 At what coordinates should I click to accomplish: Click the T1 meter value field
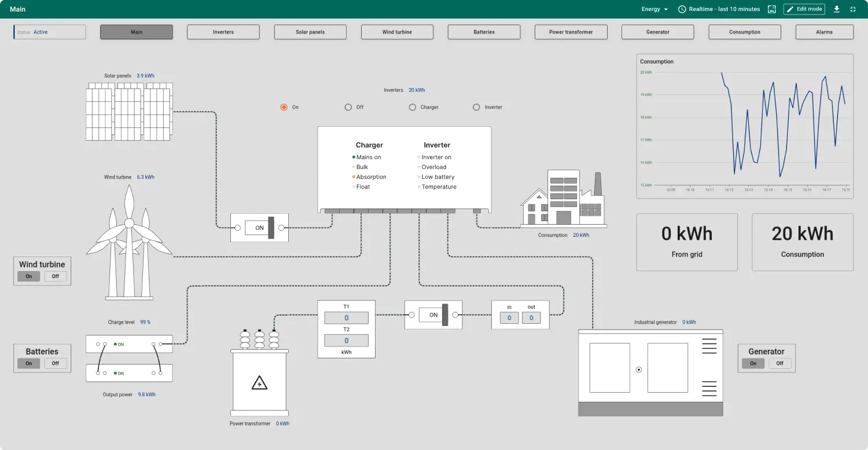pos(346,318)
